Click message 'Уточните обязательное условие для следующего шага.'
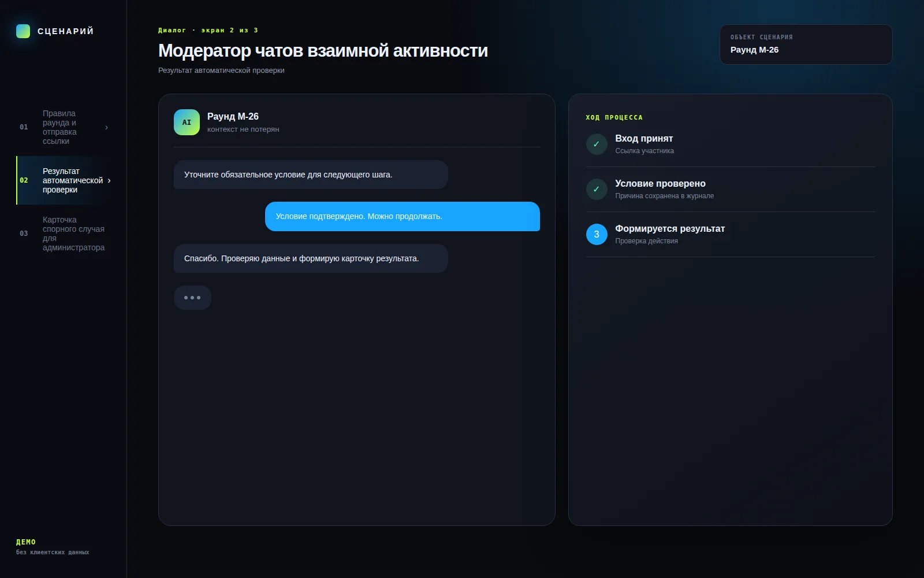This screenshot has width=924, height=578. [311, 175]
